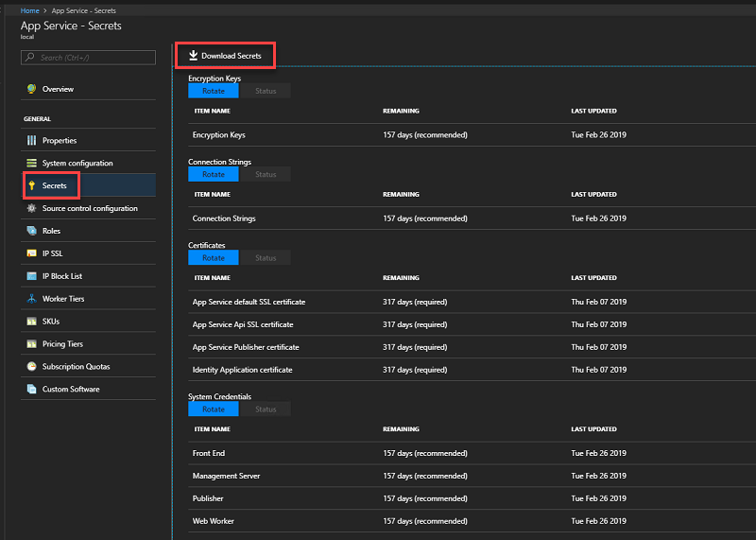Screen dimensions: 756x540
Task: Click Download Secrets button
Action: (225, 56)
